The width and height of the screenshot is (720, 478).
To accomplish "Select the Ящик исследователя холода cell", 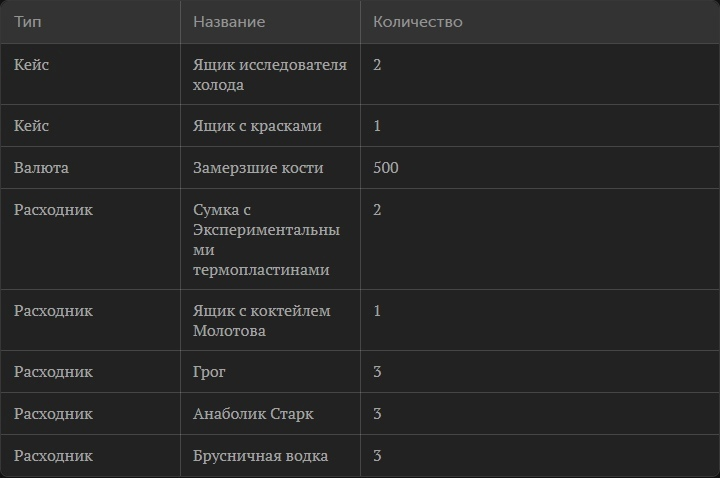I will point(269,75).
